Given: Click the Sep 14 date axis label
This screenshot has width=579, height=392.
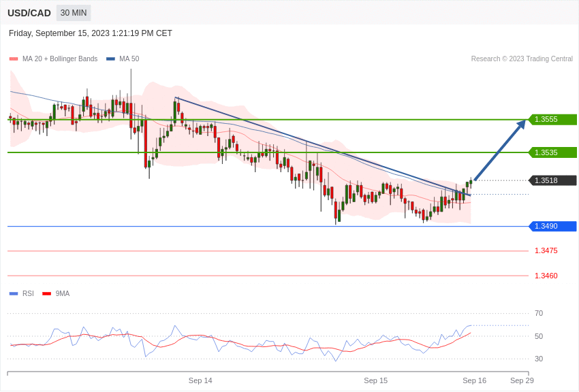Looking at the screenshot, I should pyautogui.click(x=200, y=380).
